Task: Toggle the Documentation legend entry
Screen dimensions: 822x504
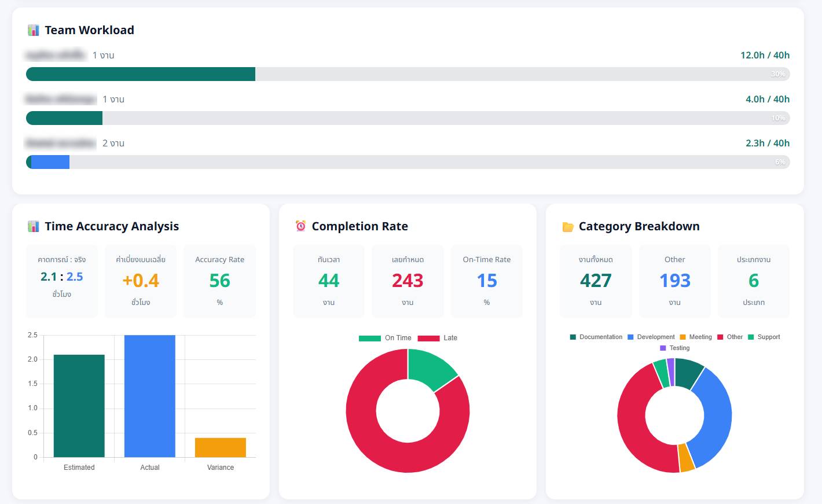Action: point(596,337)
